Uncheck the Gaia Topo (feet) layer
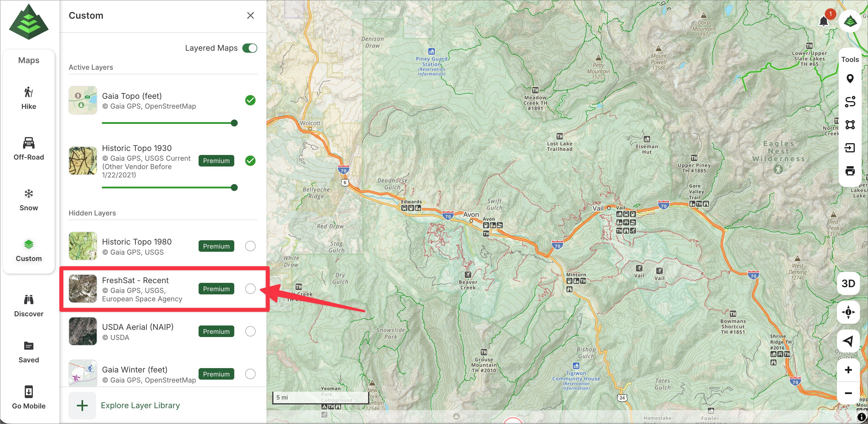868x424 pixels. tap(250, 100)
